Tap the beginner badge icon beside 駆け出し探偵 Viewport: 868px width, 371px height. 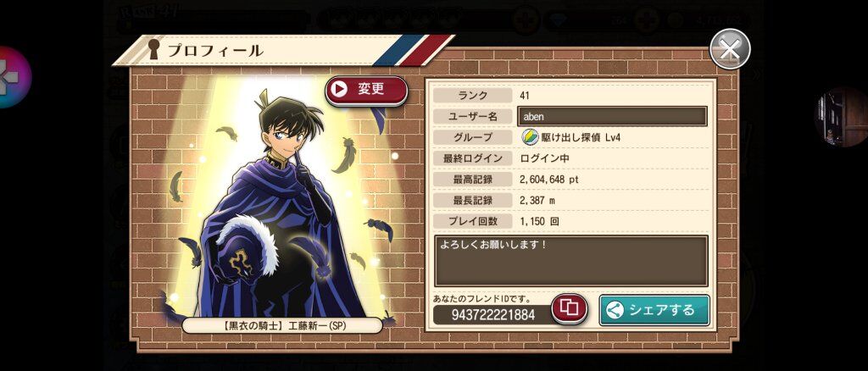click(x=531, y=137)
